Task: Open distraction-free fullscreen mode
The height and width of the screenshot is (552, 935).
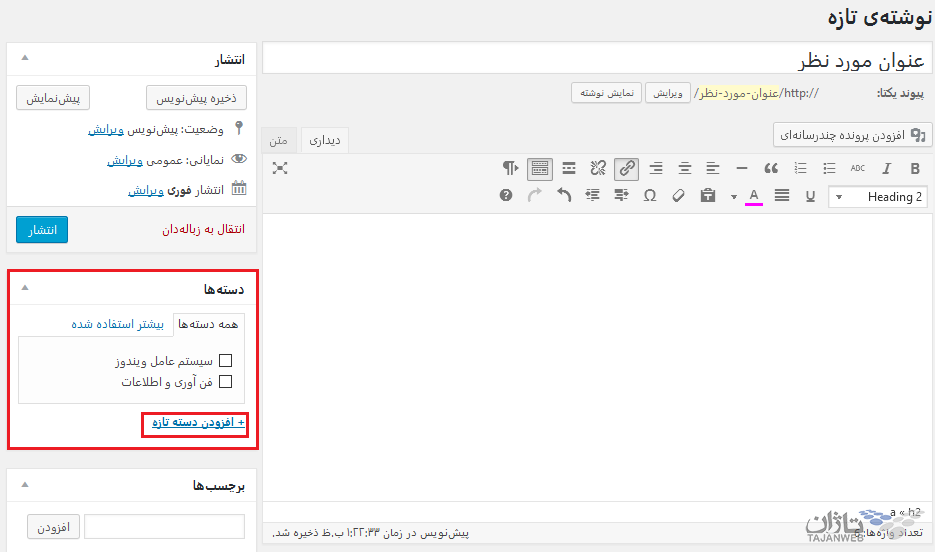Action: 280,168
